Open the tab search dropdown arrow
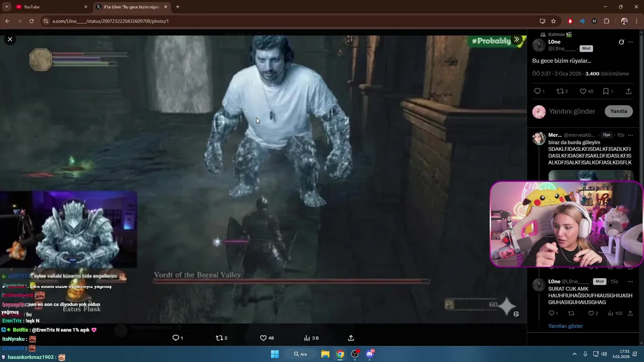The image size is (644, 362). tap(7, 7)
